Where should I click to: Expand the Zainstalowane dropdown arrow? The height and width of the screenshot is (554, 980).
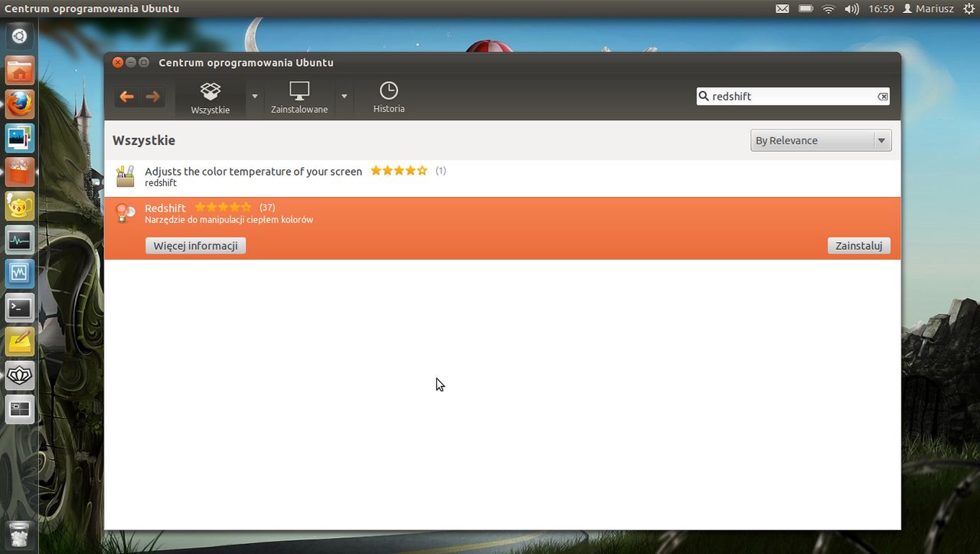[344, 97]
